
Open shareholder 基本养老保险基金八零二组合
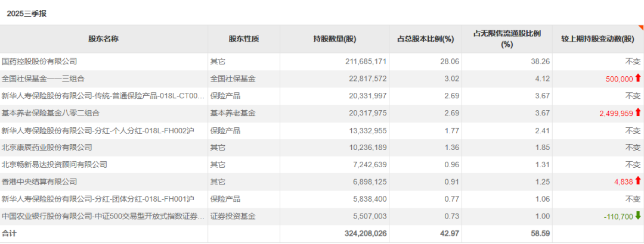51,112
